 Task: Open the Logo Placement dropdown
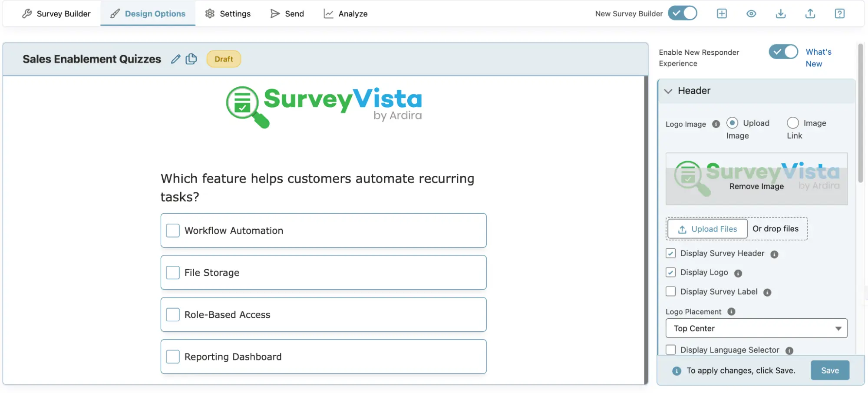pyautogui.click(x=756, y=328)
